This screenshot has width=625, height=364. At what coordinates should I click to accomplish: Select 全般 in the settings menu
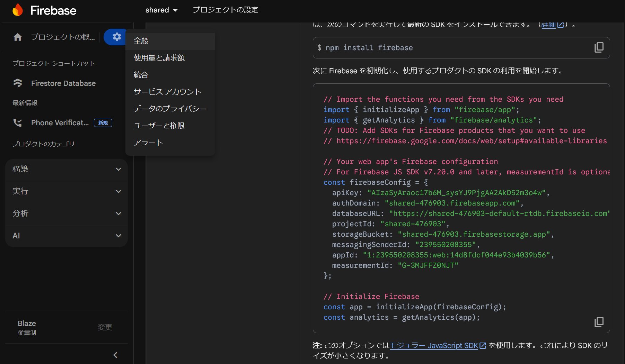coord(170,41)
